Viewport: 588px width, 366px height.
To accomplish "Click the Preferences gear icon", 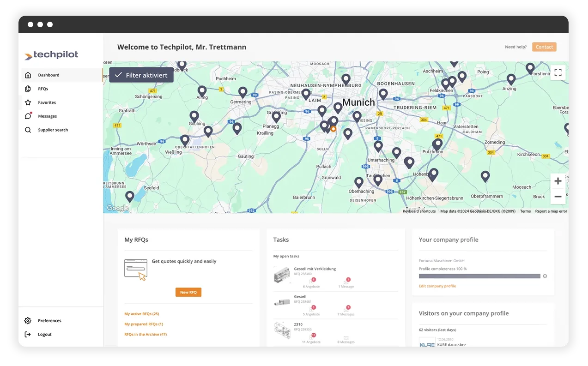I will coord(28,321).
